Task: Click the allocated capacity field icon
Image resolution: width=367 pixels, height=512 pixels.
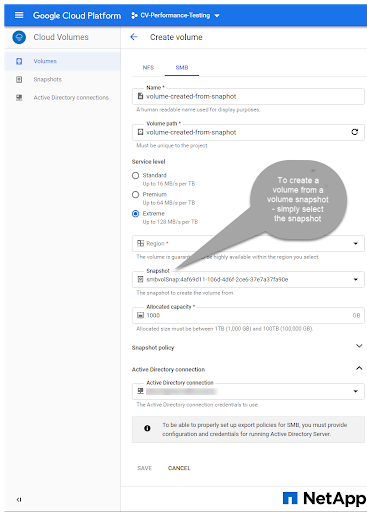Action: click(140, 315)
